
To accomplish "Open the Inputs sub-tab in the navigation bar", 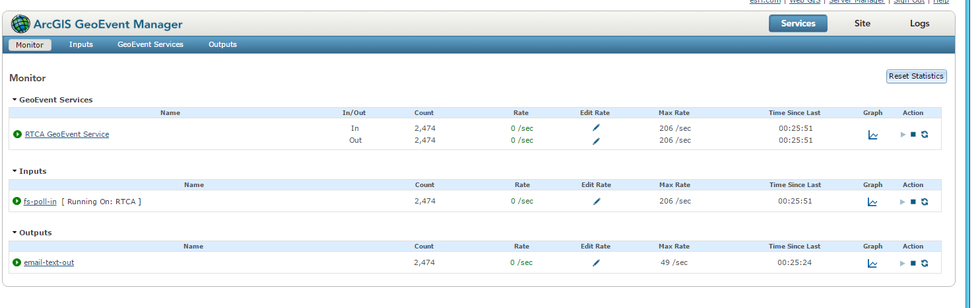I will (x=81, y=44).
